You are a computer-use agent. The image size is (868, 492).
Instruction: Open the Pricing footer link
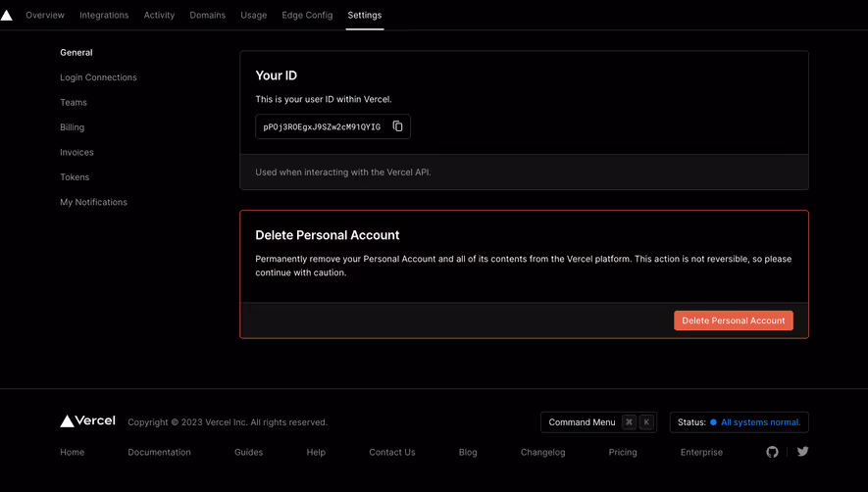click(x=623, y=452)
